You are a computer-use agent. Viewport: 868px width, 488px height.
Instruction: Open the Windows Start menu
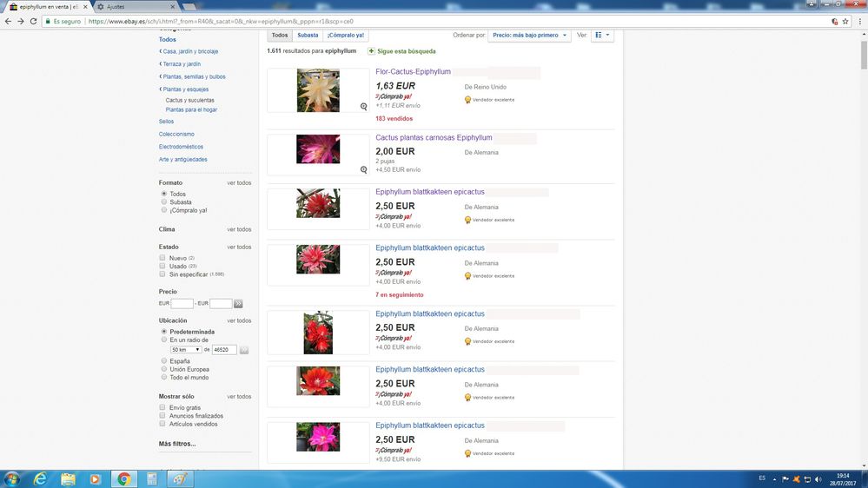[11, 478]
